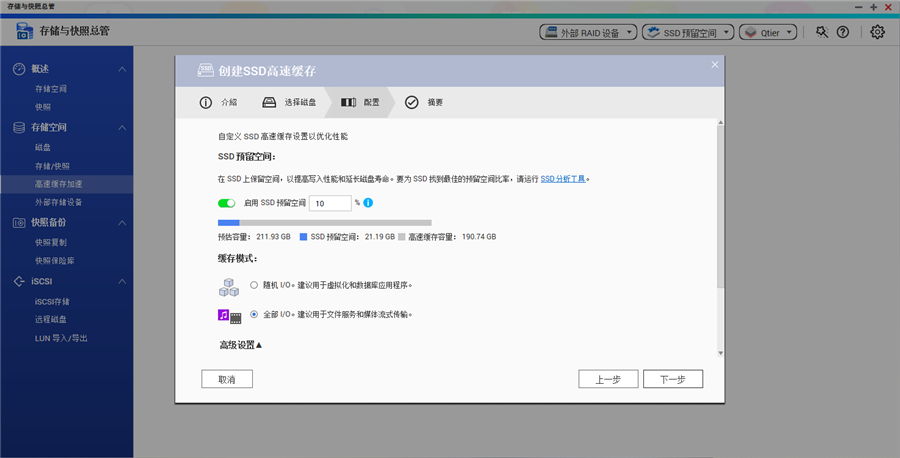This screenshot has height=458, width=900.
Task: Open 高速缓存加速 in the sidebar
Action: coord(58,184)
